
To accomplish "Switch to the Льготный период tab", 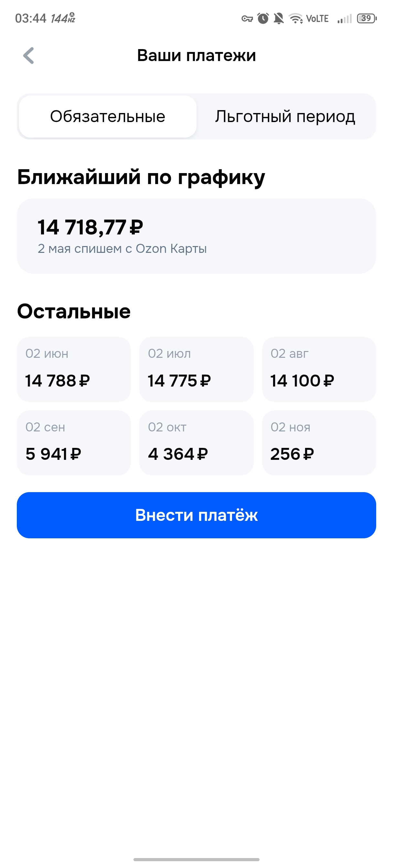I will coord(285,117).
